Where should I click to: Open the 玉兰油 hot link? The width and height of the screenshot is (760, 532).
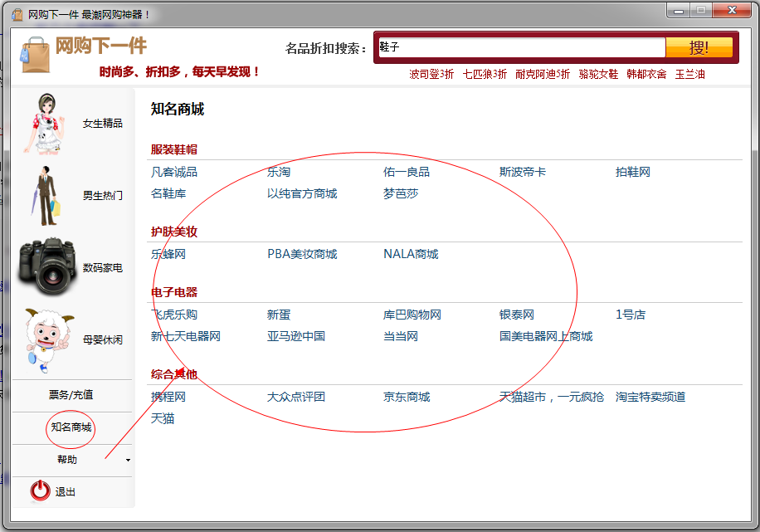[x=689, y=74]
